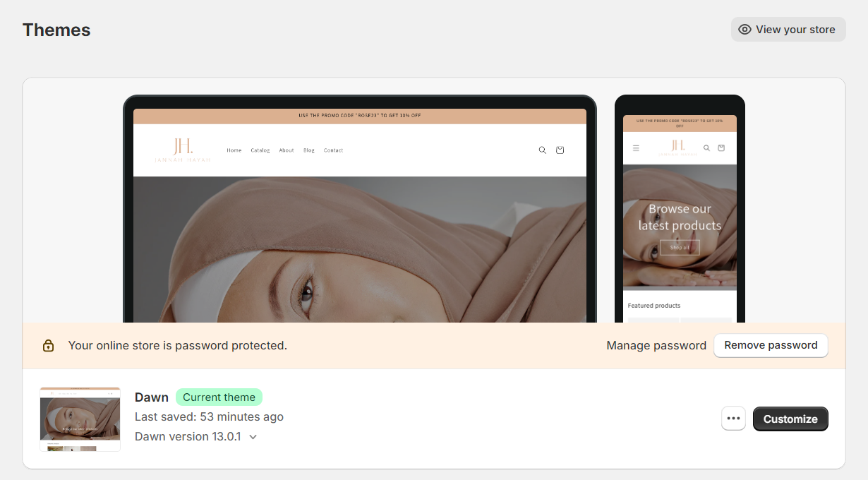Click the Dawn theme name

[x=152, y=397]
